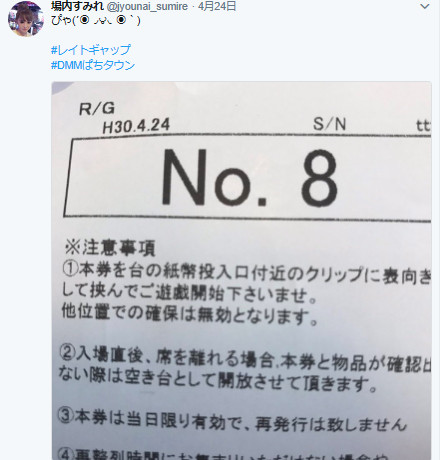Click the ③本券は当日限り有効 line in the photo
This screenshot has height=460, width=440.
232,421
